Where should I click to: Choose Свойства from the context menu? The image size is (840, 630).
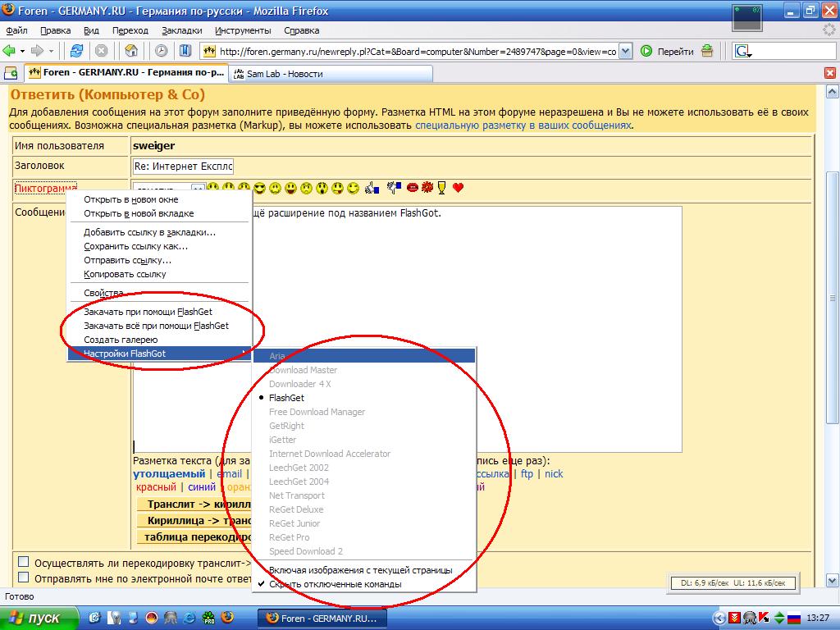point(160,293)
